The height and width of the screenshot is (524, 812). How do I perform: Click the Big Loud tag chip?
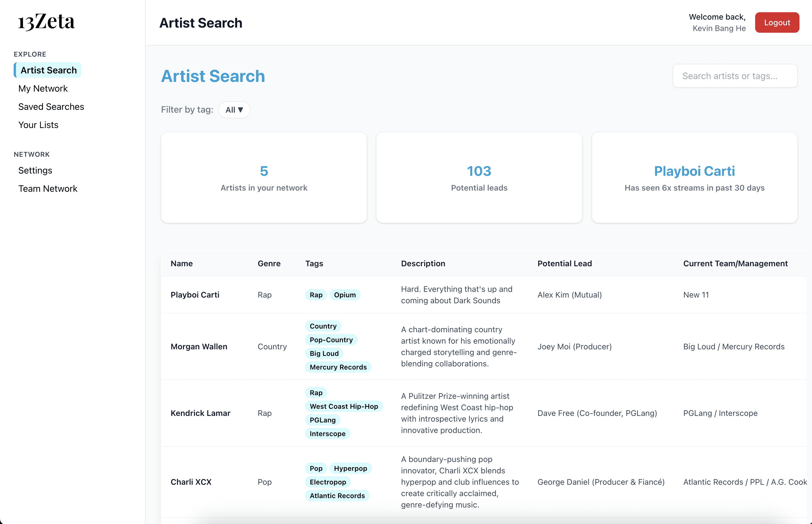tap(324, 353)
